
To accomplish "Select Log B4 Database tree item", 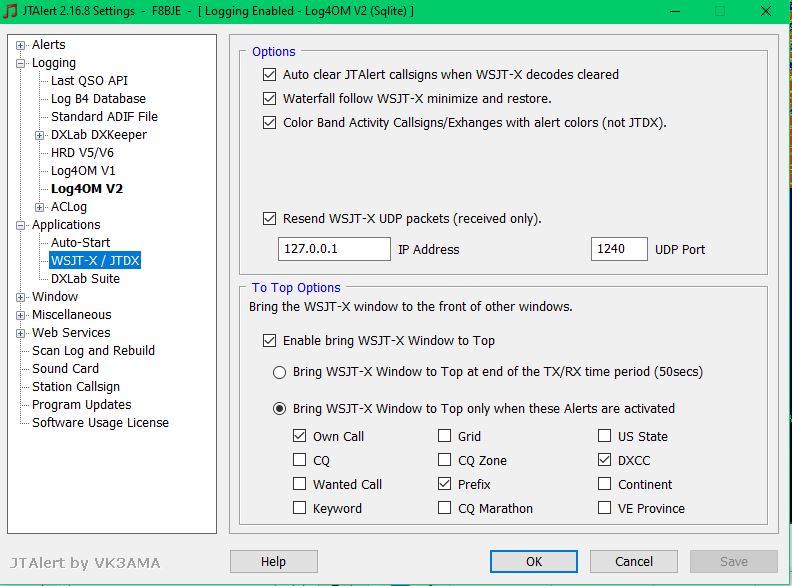I will pos(98,99).
